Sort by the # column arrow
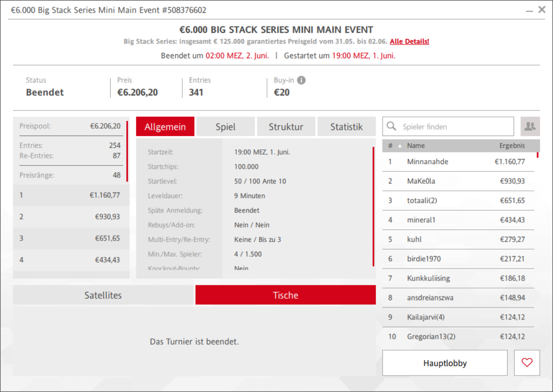The image size is (553, 392). pos(400,146)
